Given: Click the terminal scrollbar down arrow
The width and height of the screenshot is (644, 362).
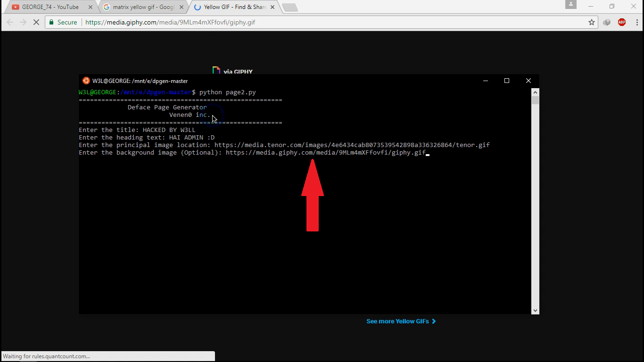Looking at the screenshot, I should [x=535, y=310].
